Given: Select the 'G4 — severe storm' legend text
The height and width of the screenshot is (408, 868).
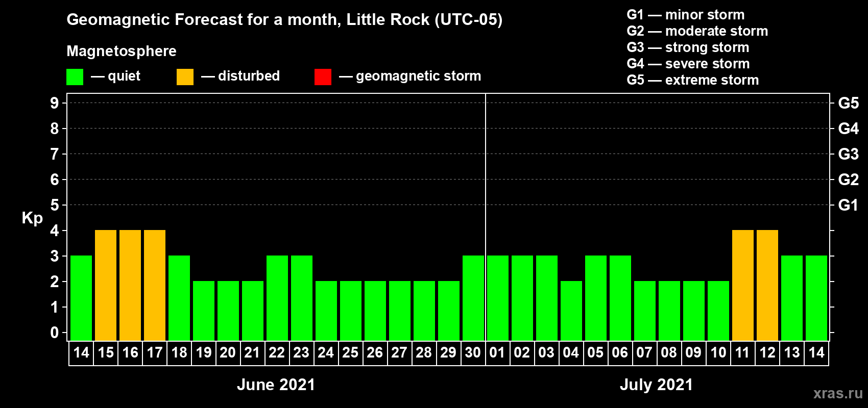Looking at the screenshot, I should point(688,63).
